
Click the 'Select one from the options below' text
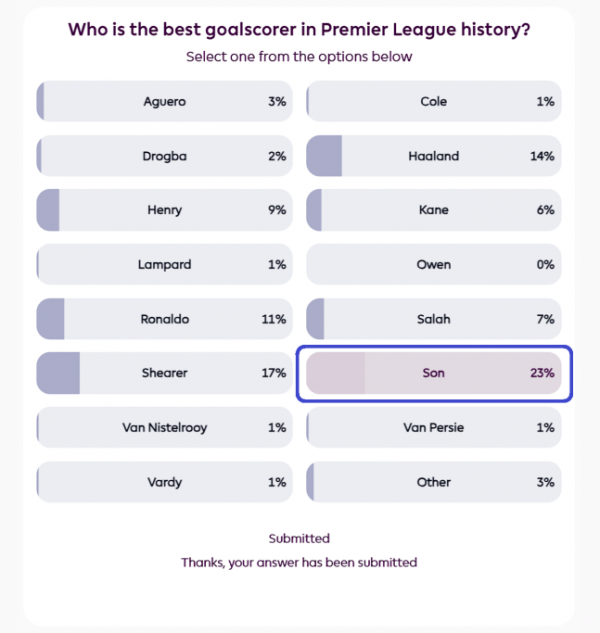[x=299, y=57]
